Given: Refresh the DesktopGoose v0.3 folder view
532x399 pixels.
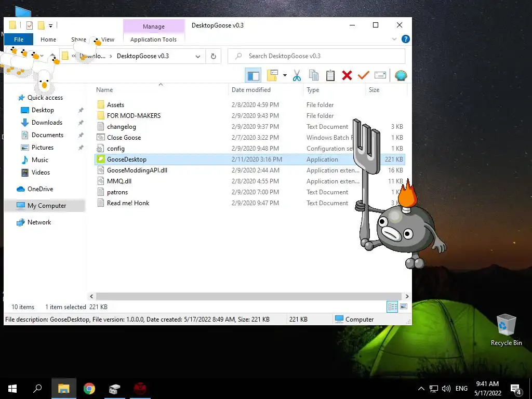Looking at the screenshot, I should click(x=214, y=56).
